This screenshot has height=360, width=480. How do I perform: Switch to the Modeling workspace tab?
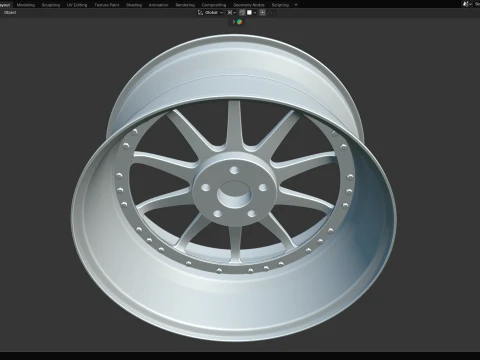point(26,5)
